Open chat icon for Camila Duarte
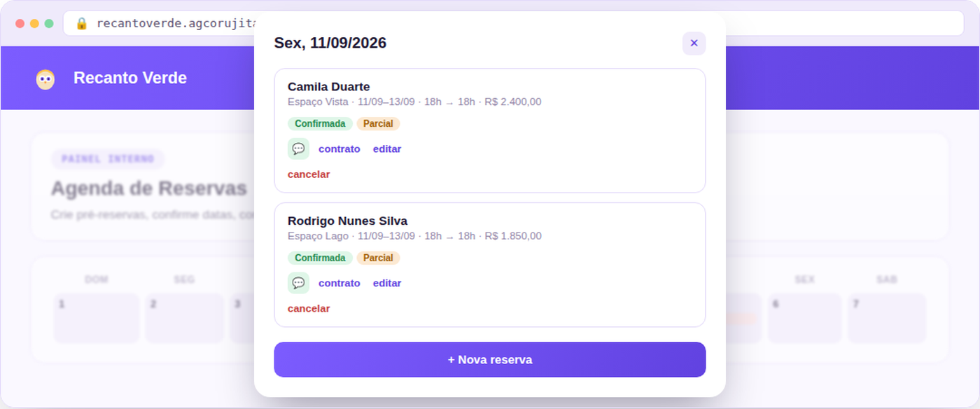 (x=298, y=148)
